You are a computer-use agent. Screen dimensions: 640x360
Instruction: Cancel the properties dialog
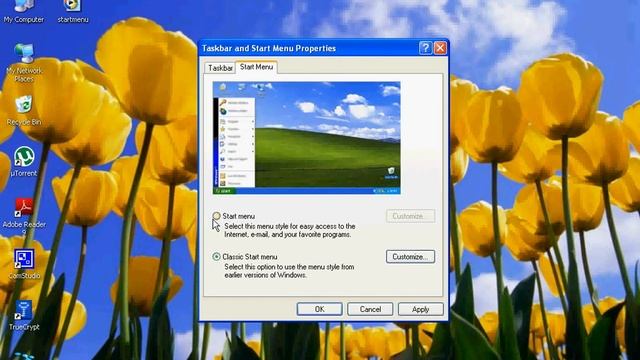370,309
